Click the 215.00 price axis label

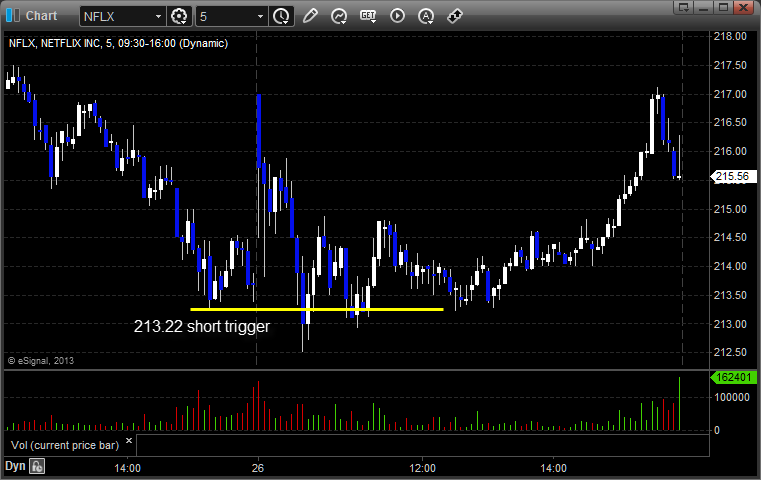click(x=730, y=209)
